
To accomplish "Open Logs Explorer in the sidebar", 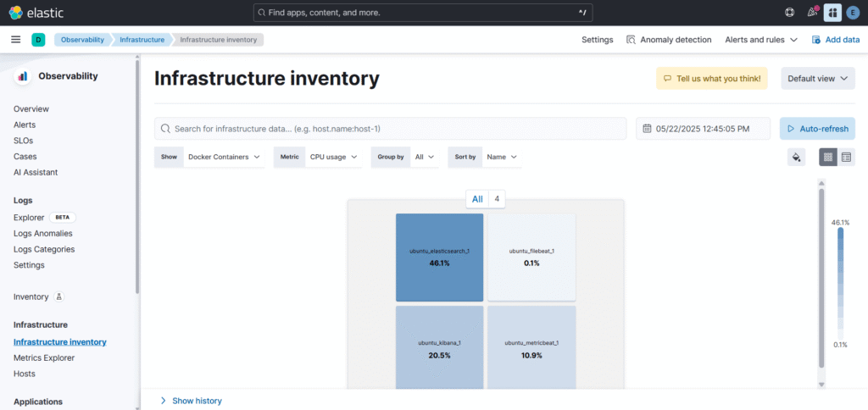I will pos(29,218).
